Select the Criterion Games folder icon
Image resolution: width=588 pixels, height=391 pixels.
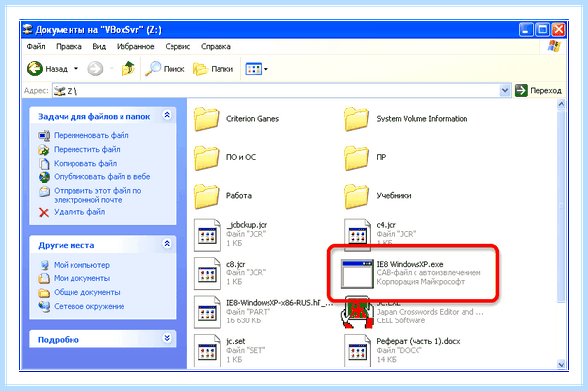pos(206,119)
